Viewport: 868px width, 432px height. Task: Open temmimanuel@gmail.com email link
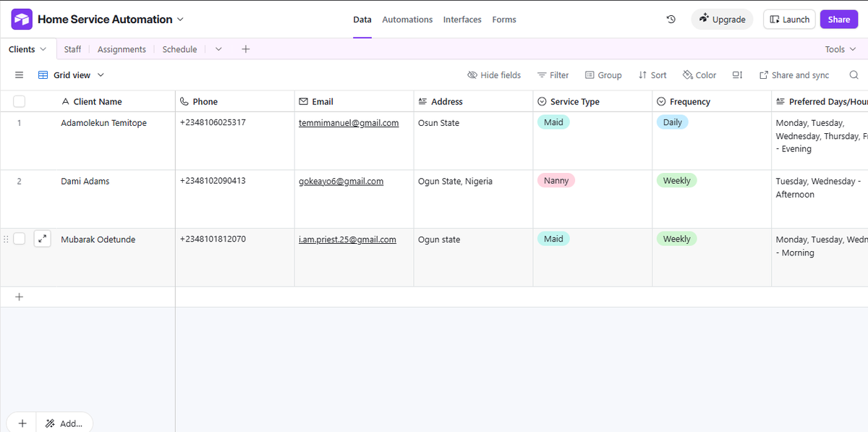click(x=349, y=123)
